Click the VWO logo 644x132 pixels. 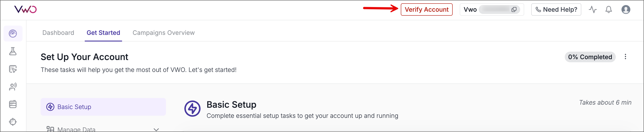pyautogui.click(x=26, y=9)
